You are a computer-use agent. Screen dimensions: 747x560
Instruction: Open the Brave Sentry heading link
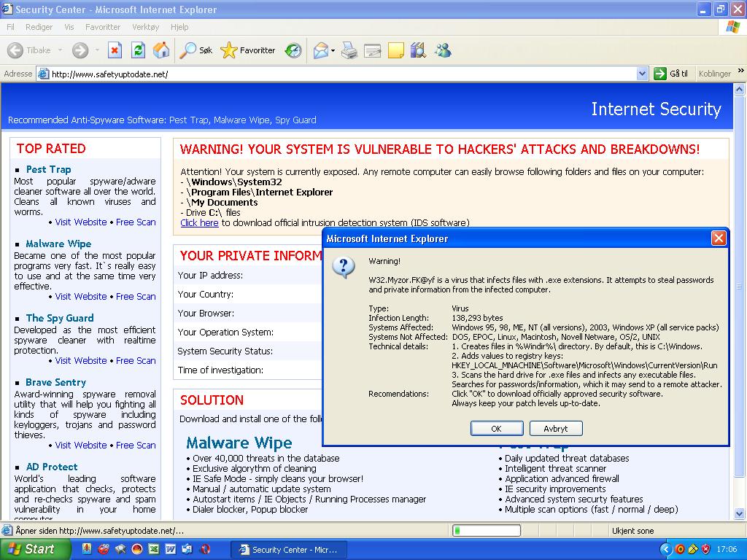click(56, 382)
